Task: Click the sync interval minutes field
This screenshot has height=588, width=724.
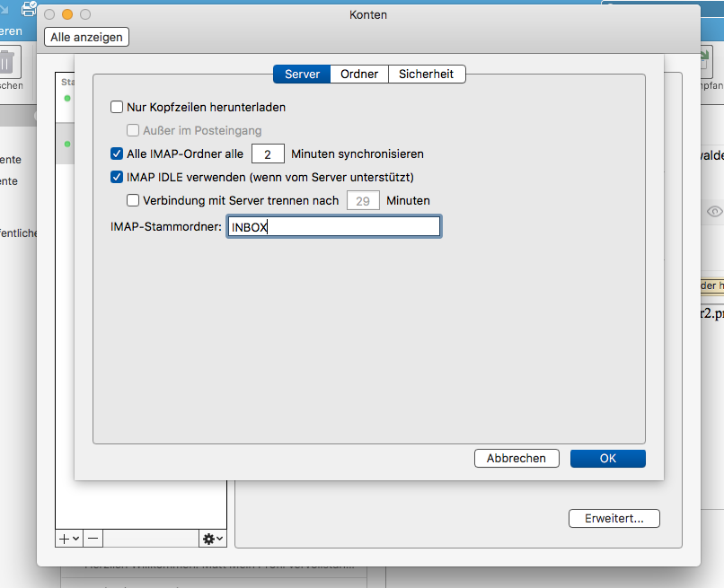Action: (268, 154)
